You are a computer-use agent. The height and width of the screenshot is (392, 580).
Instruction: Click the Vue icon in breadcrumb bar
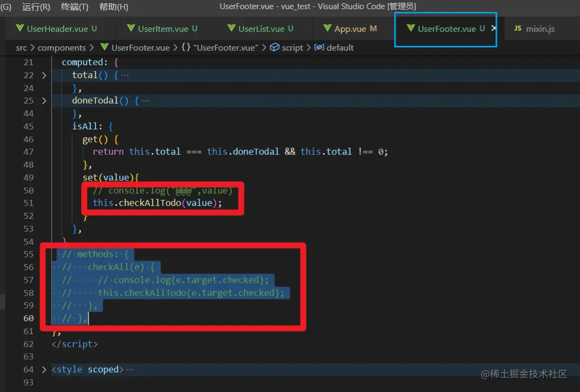[x=105, y=47]
